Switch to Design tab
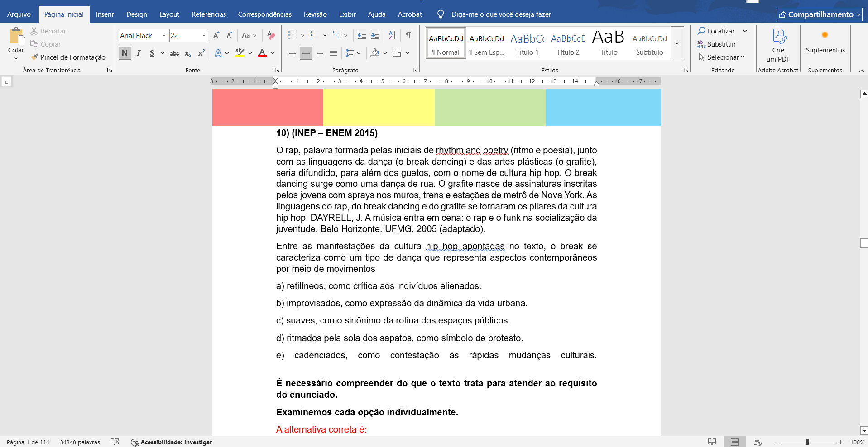Image resolution: width=868 pixels, height=447 pixels. click(x=137, y=14)
